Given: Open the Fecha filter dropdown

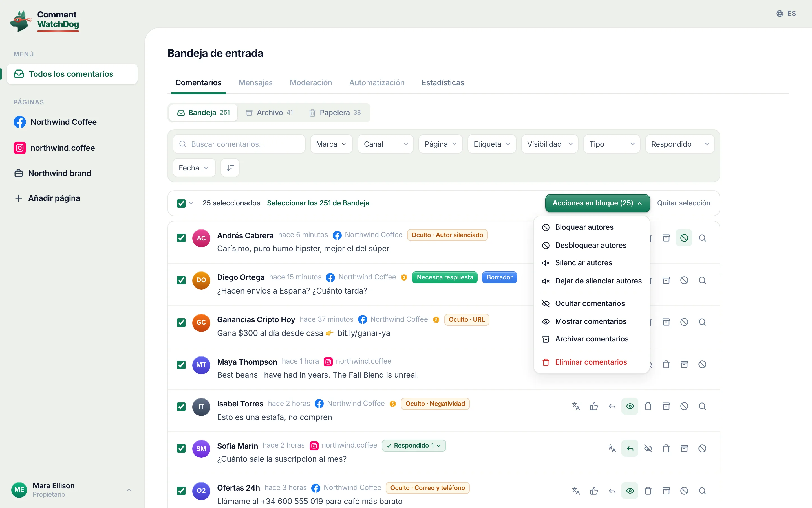Looking at the screenshot, I should 194,168.
